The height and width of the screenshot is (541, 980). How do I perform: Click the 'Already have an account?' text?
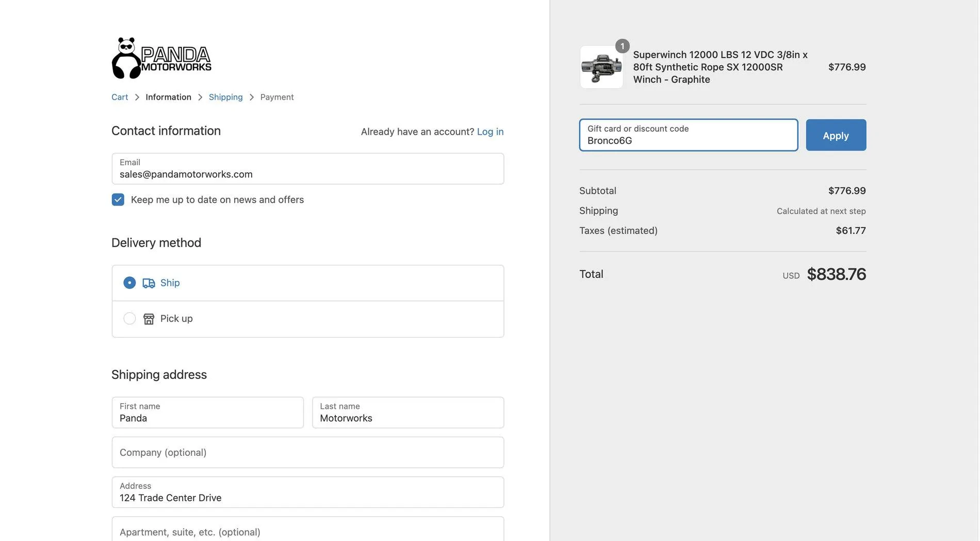[417, 132]
